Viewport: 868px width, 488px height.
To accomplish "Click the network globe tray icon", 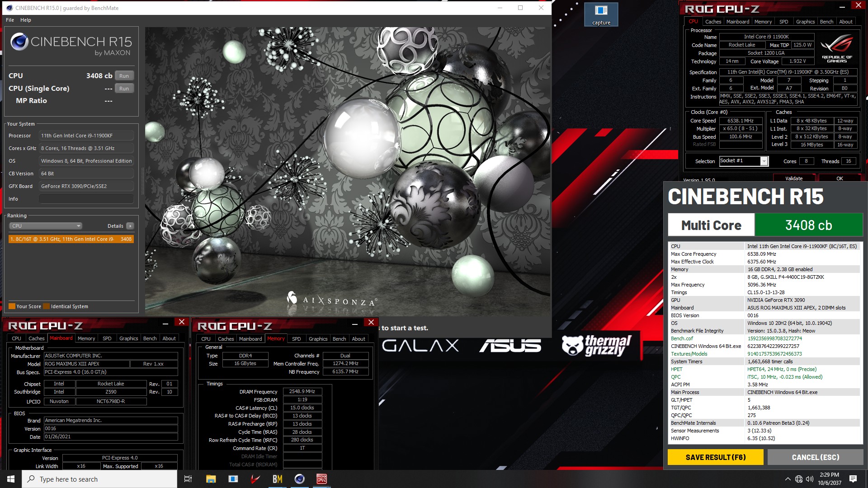I will [x=799, y=479].
